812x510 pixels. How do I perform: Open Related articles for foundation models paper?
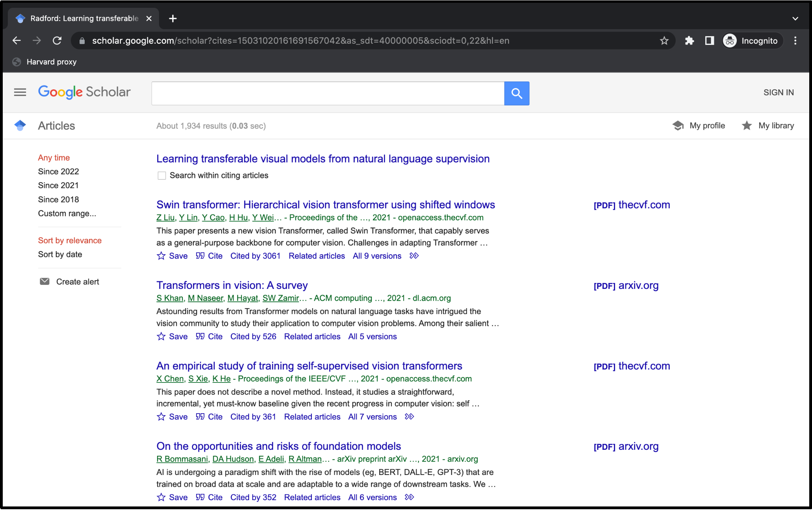click(312, 497)
